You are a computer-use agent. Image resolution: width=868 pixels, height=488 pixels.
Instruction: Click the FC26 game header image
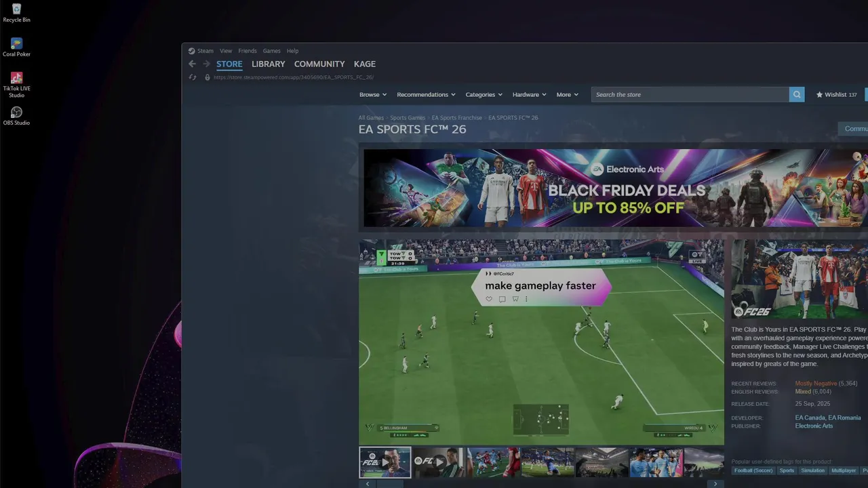[x=800, y=279]
